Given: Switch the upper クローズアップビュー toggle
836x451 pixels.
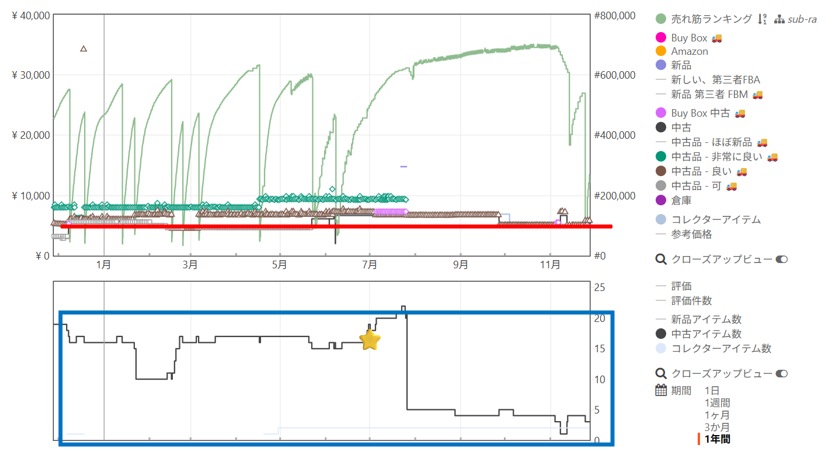Looking at the screenshot, I should (782, 259).
